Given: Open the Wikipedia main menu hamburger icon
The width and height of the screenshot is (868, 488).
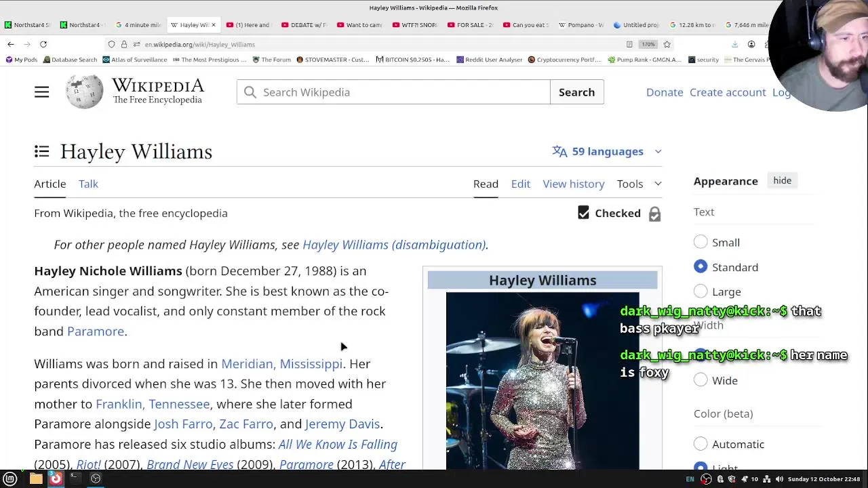Looking at the screenshot, I should coord(41,92).
